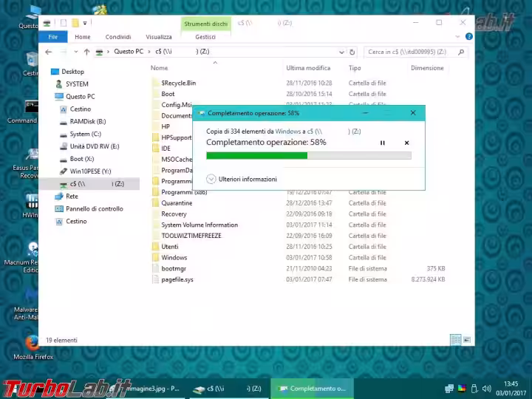Open the Visualizza ribbon tab
The image size is (532, 399).
(159, 37)
